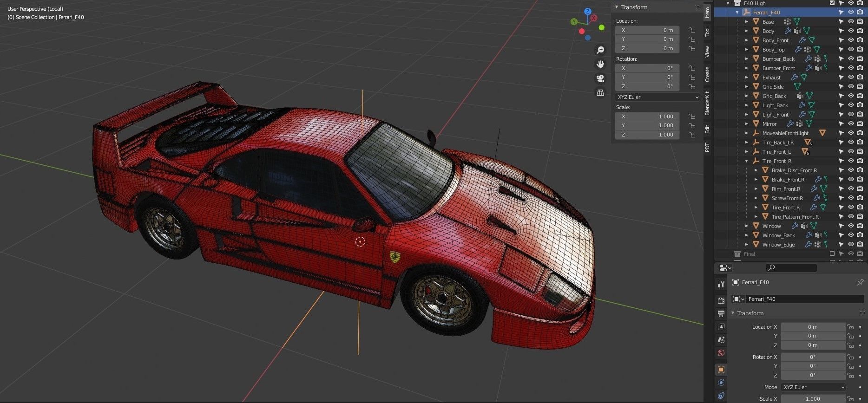Select Tire_Pattern_Front.R in outliner
Screen dimensions: 868x403
[795, 217]
